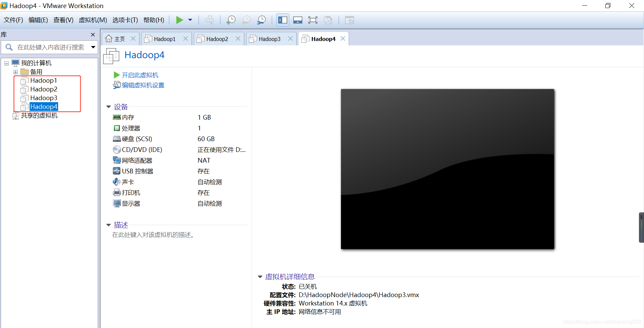Click the 网络适配器 network adapter icon
This screenshot has height=328, width=644.
pos(117,160)
